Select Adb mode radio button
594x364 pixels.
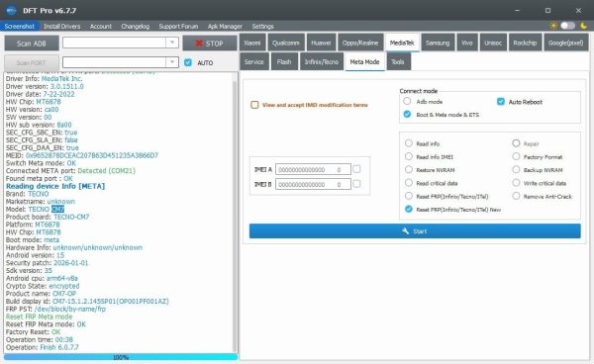coord(407,101)
